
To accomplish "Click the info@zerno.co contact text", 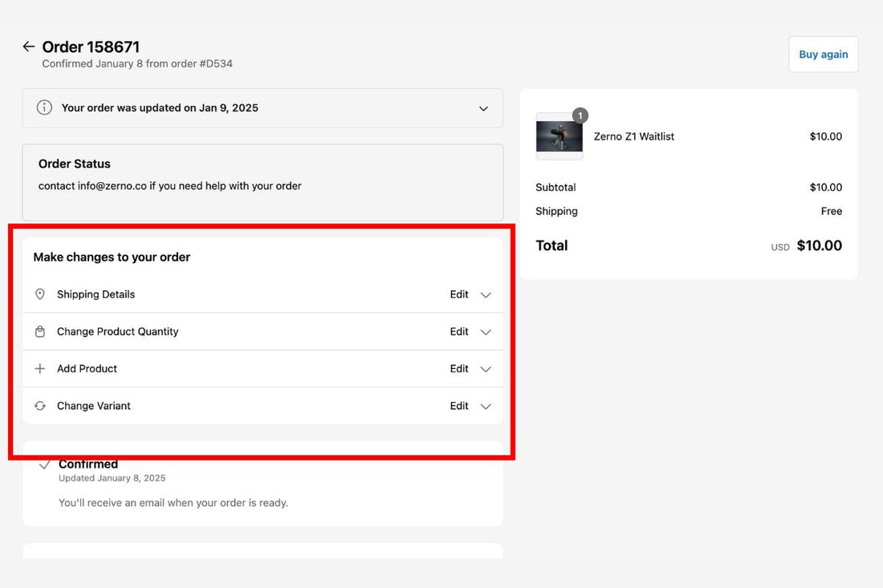I will click(112, 185).
